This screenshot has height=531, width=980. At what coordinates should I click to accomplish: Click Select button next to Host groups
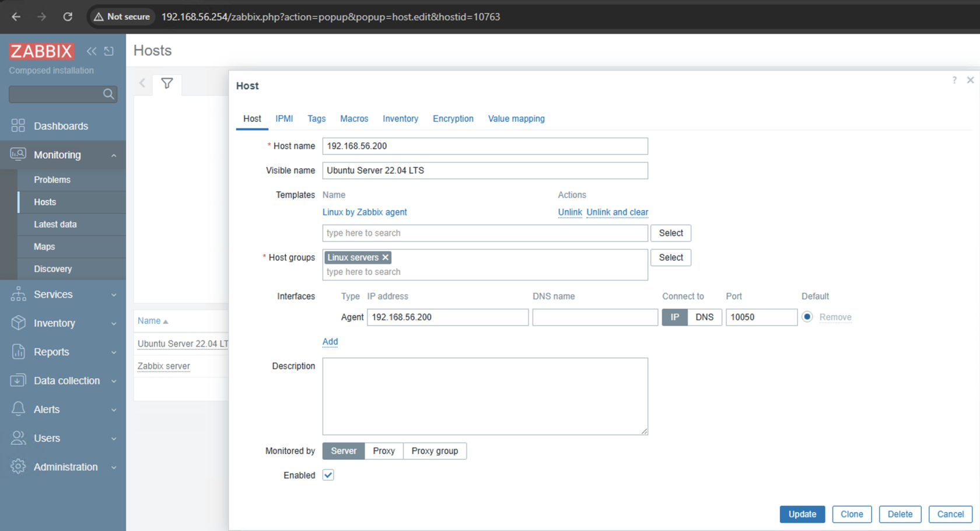(x=671, y=257)
